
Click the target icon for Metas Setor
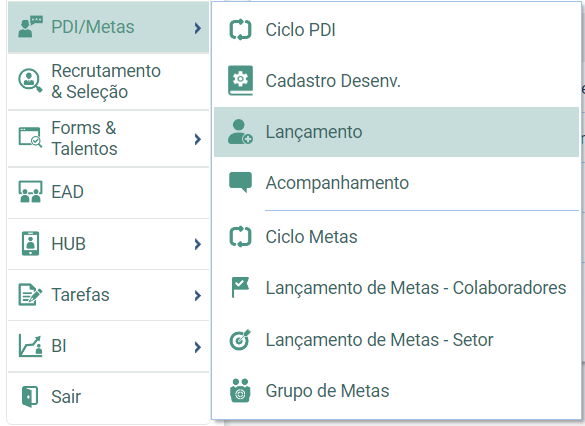(240, 339)
